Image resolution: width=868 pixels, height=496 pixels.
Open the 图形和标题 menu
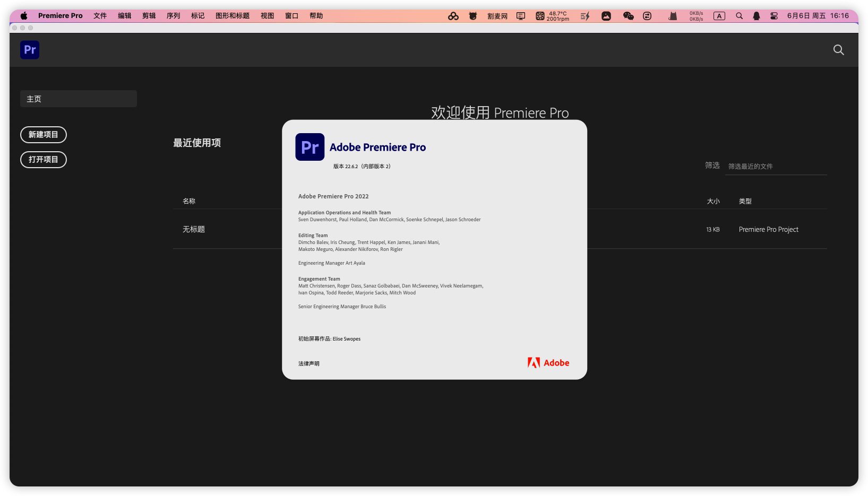232,16
